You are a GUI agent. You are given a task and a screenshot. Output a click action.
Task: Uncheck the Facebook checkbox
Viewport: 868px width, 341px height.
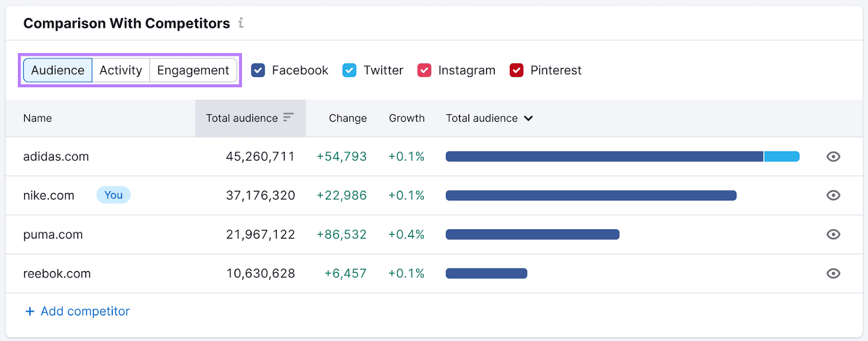pos(258,70)
